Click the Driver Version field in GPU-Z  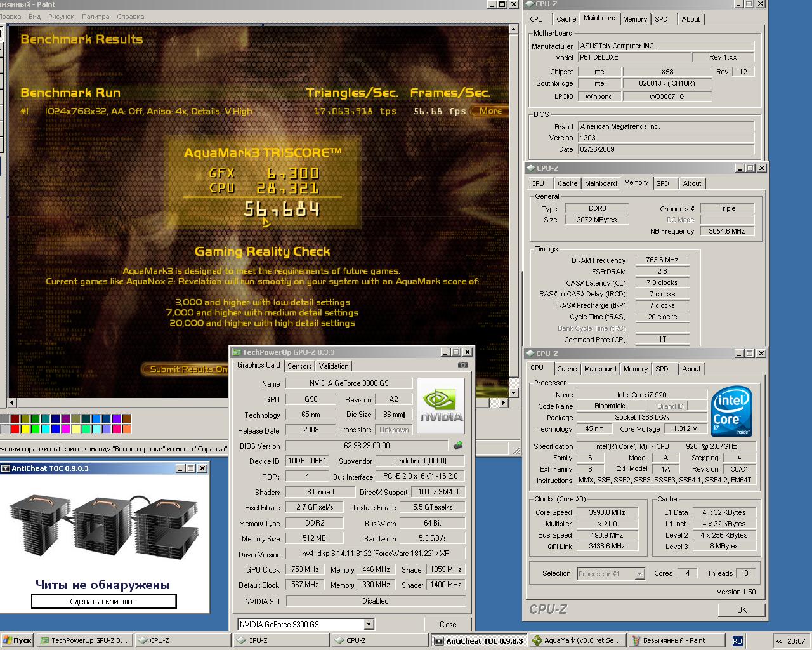click(x=375, y=554)
